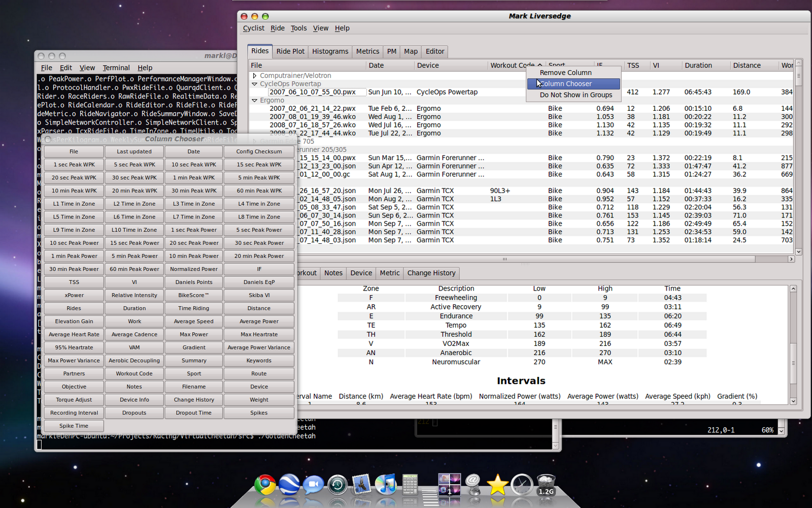812x508 pixels.
Task: Open the Change History tab
Action: point(431,273)
